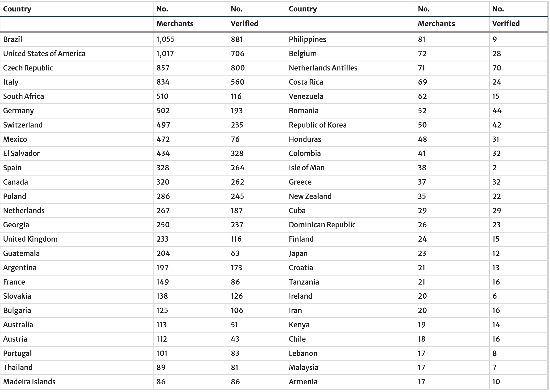Image resolution: width=550 pixels, height=392 pixels.
Task: Select Italy's merchant count of 834
Action: point(163,82)
